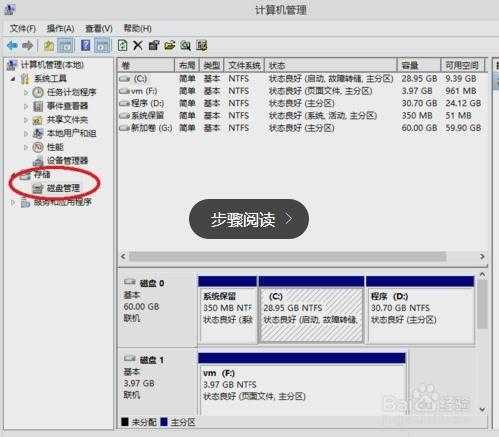Click the volume list scroll-left arrow
Viewport: 499px width, 437px height.
click(123, 256)
